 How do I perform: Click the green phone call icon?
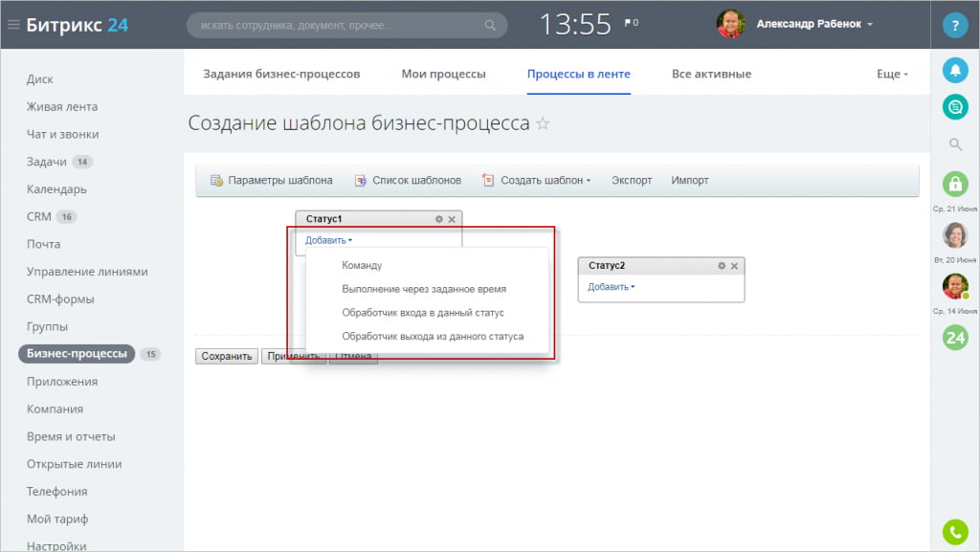[x=955, y=532]
